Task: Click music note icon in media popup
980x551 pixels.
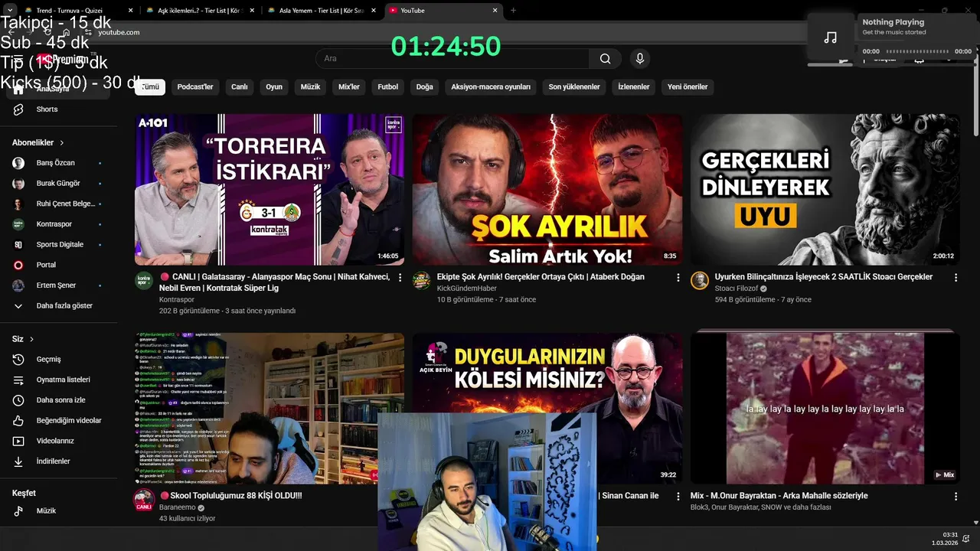Action: coord(831,37)
